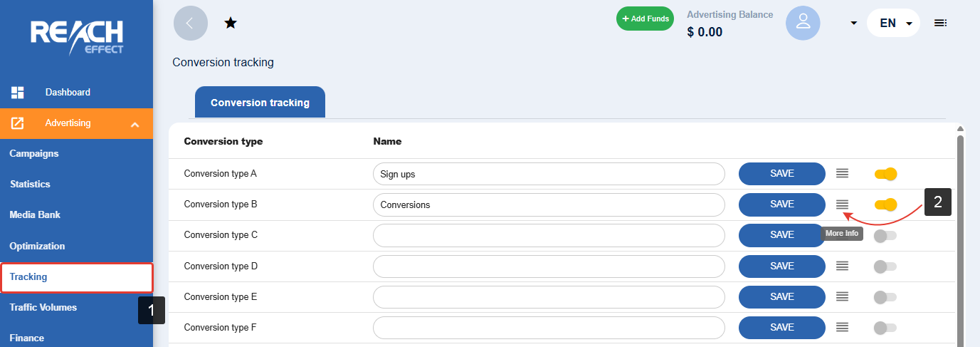Open the EN language dropdown

pos(894,23)
